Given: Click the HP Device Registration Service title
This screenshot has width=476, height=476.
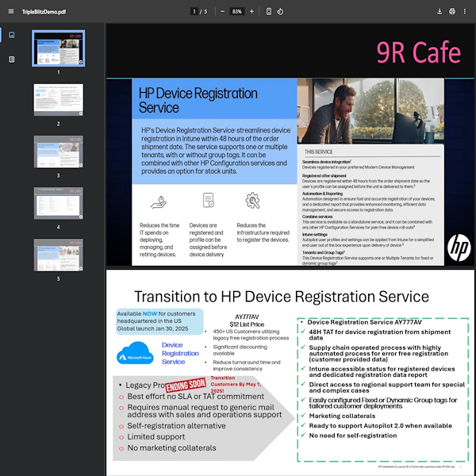Looking at the screenshot, I should (198, 101).
